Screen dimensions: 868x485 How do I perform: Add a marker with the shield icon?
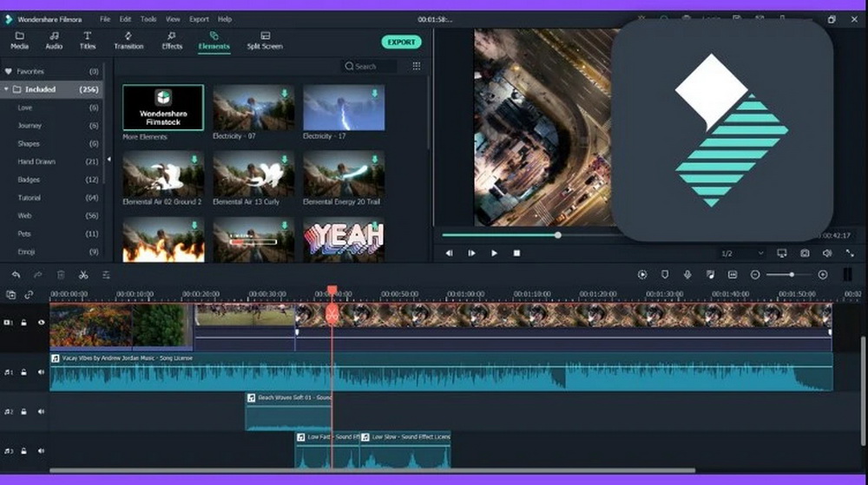click(665, 275)
